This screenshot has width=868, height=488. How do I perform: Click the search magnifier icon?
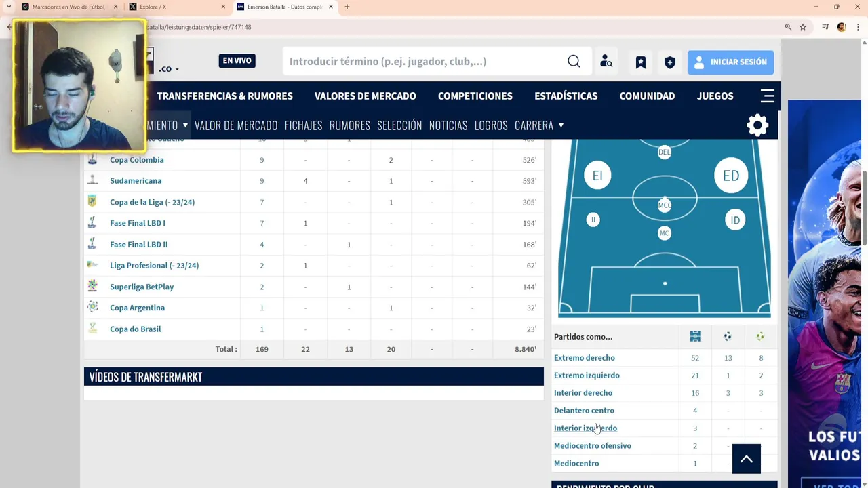574,62
